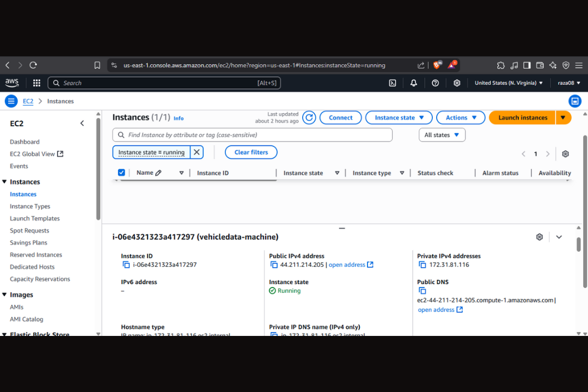Viewport: 588px width, 392px height.
Task: Click the Connect button
Action: pos(340,118)
